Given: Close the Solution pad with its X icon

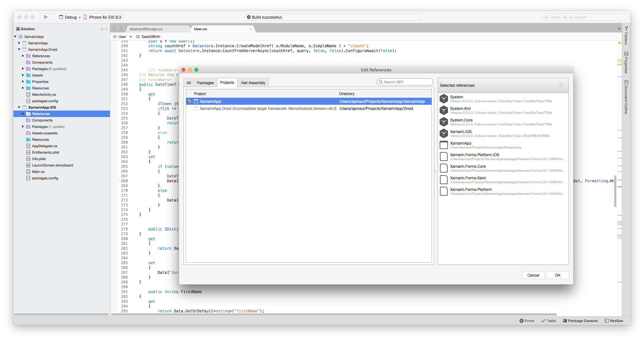Looking at the screenshot, I should tap(106, 29).
